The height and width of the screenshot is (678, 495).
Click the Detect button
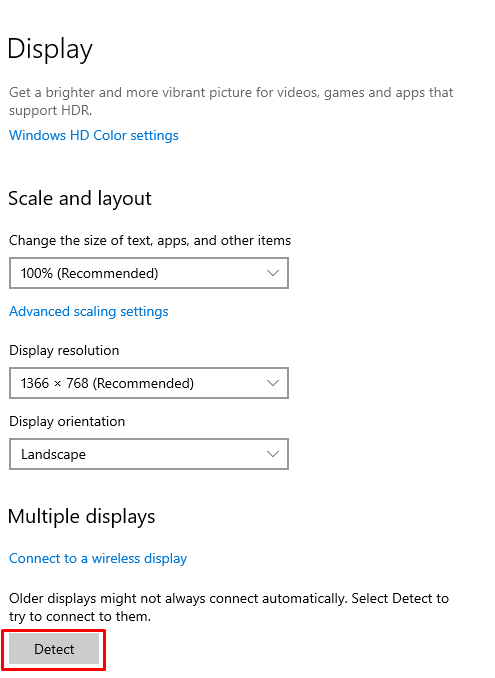coord(54,649)
